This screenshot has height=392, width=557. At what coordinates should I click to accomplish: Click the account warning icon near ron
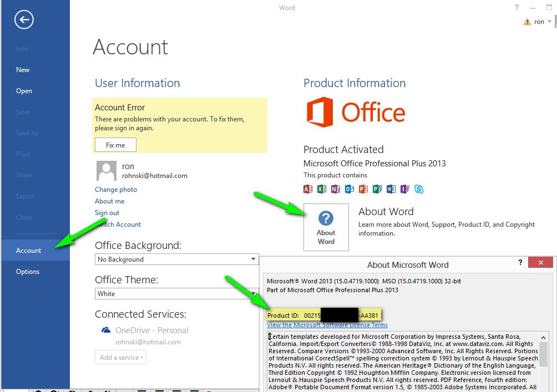click(x=527, y=22)
